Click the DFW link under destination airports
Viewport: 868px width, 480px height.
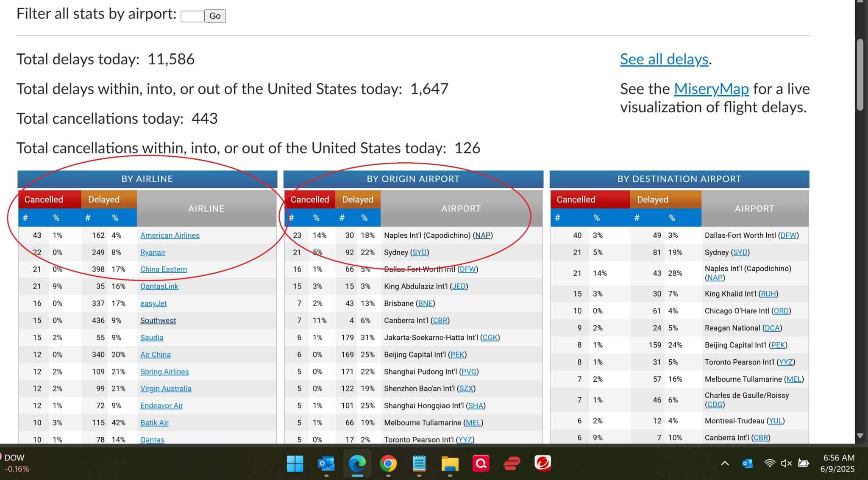788,236
